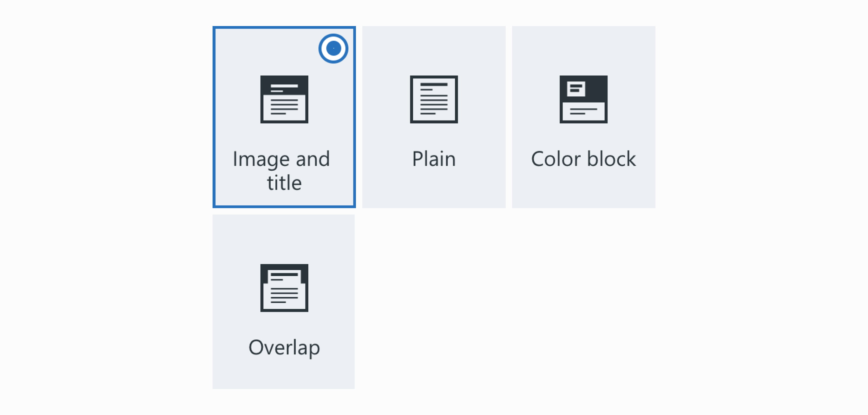Click the small white box in Color block icon

575,89
